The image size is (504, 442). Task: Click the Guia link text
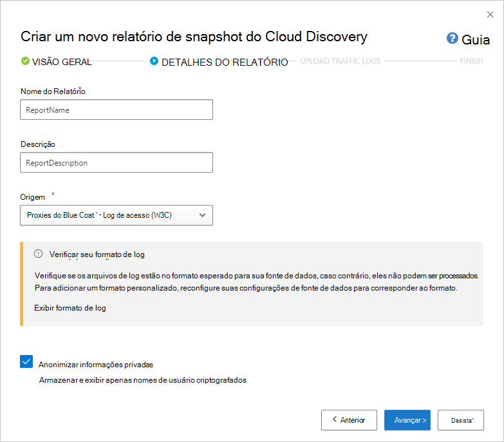click(x=476, y=40)
